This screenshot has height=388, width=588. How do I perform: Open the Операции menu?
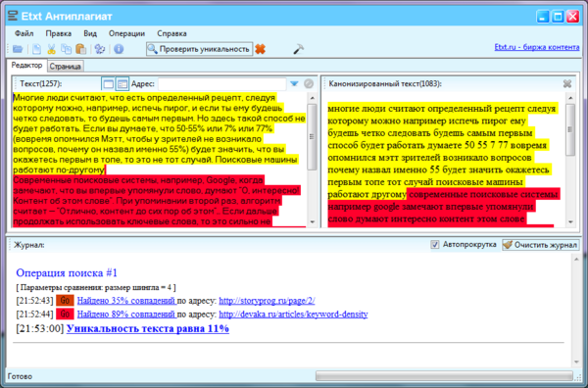126,33
